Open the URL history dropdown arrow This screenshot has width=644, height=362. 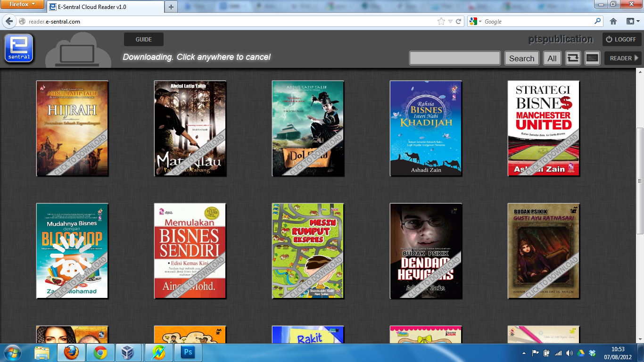[450, 22]
